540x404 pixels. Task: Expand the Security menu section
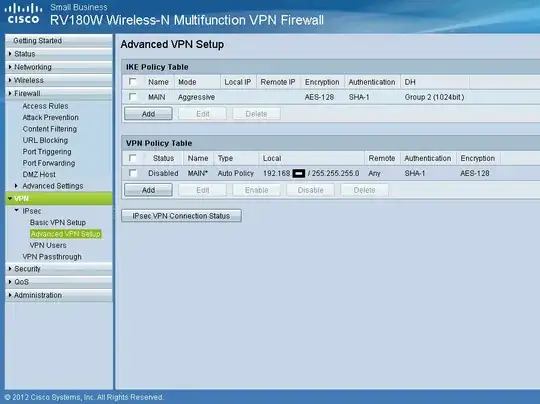(59, 269)
